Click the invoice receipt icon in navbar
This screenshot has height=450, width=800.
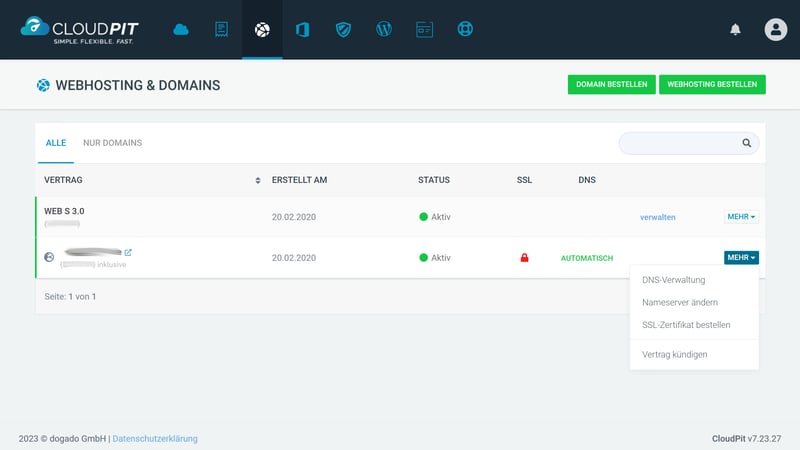pyautogui.click(x=221, y=30)
